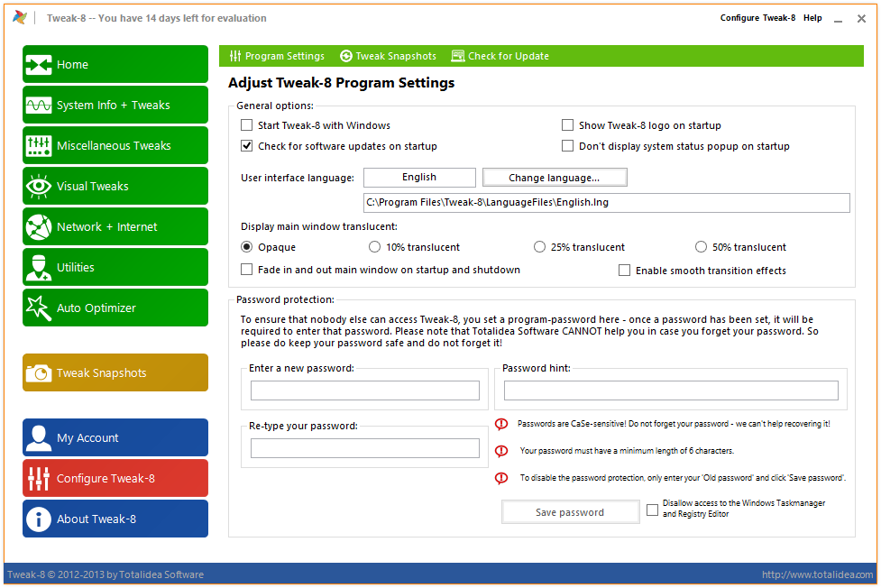Open the Network + Internet section
The height and width of the screenshot is (588, 881).
(x=115, y=226)
